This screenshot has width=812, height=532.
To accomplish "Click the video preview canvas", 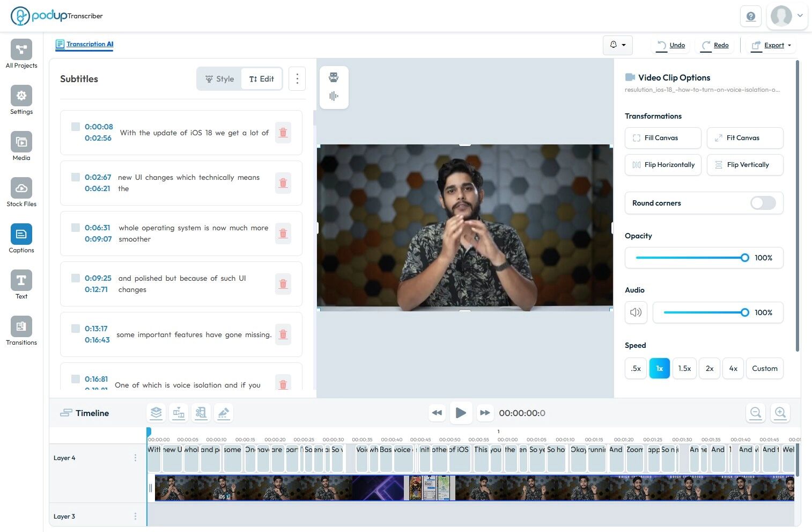I will click(465, 227).
